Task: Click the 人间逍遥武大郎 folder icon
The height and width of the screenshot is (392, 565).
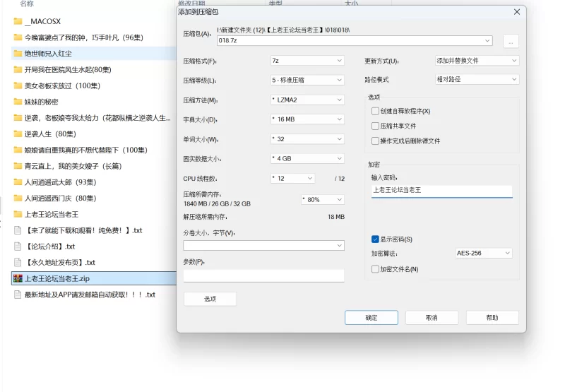Action: pos(18,182)
